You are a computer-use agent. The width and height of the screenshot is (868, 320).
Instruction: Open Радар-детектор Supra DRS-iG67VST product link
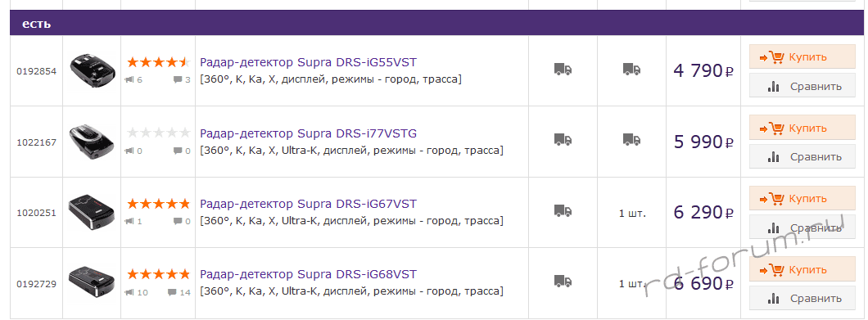point(309,204)
